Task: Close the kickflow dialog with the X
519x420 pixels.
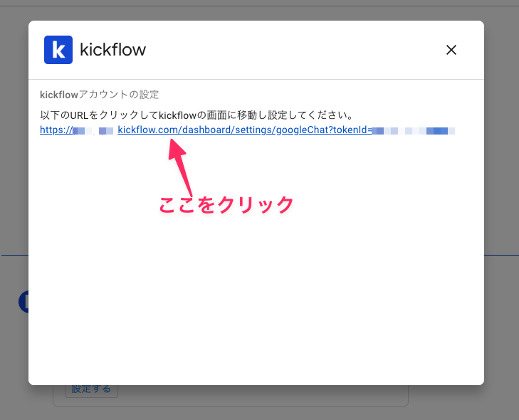Action: point(451,50)
